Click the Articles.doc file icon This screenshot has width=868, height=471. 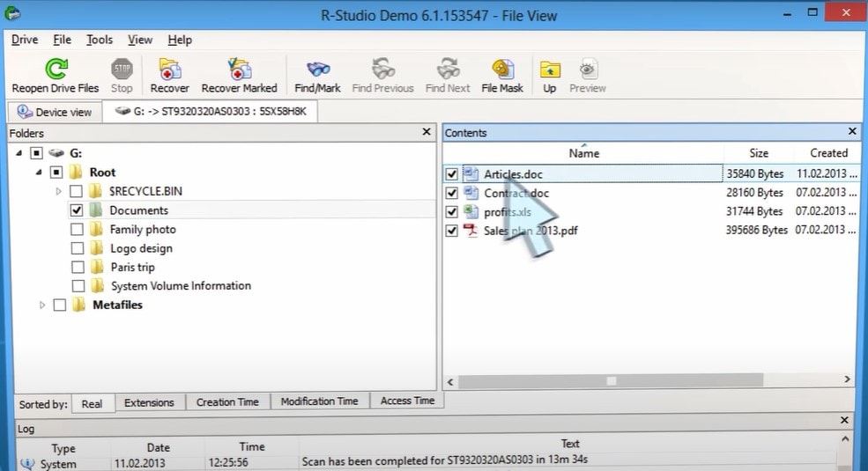(471, 173)
